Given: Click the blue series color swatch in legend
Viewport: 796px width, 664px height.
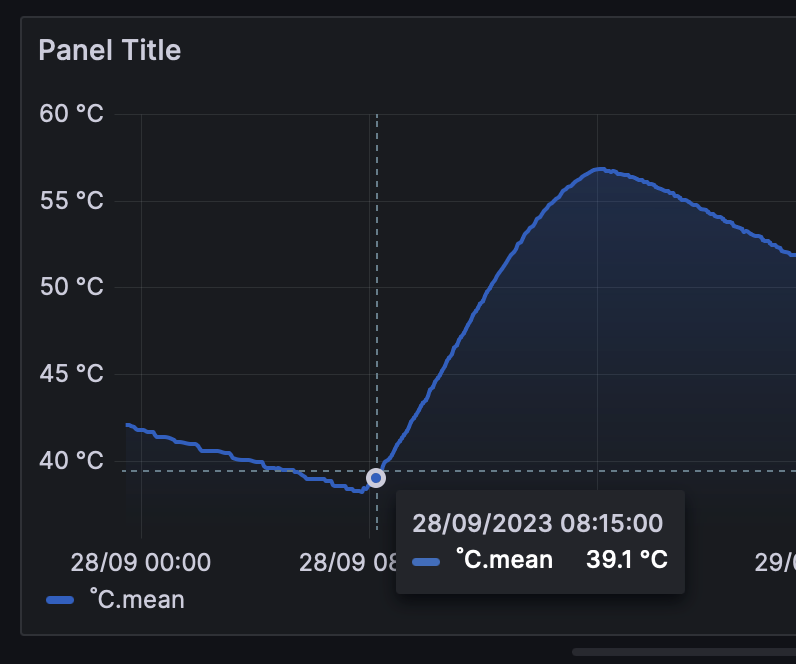Looking at the screenshot, I should (60, 600).
